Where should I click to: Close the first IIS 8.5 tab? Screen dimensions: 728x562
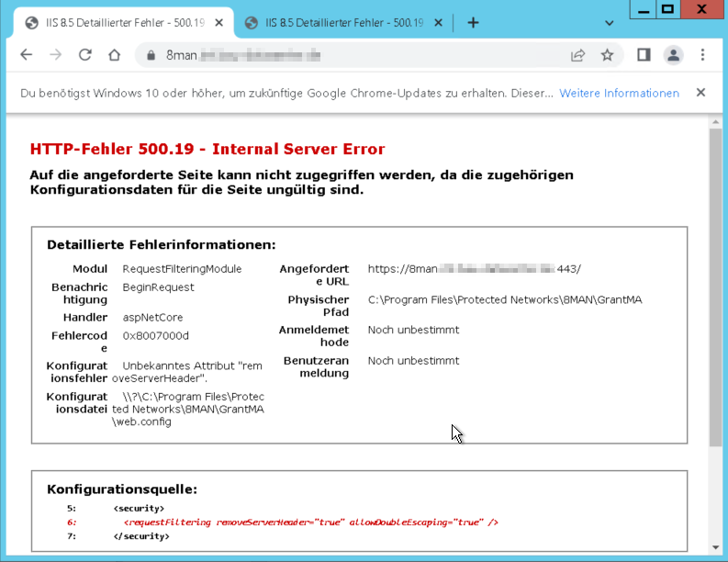pos(219,23)
